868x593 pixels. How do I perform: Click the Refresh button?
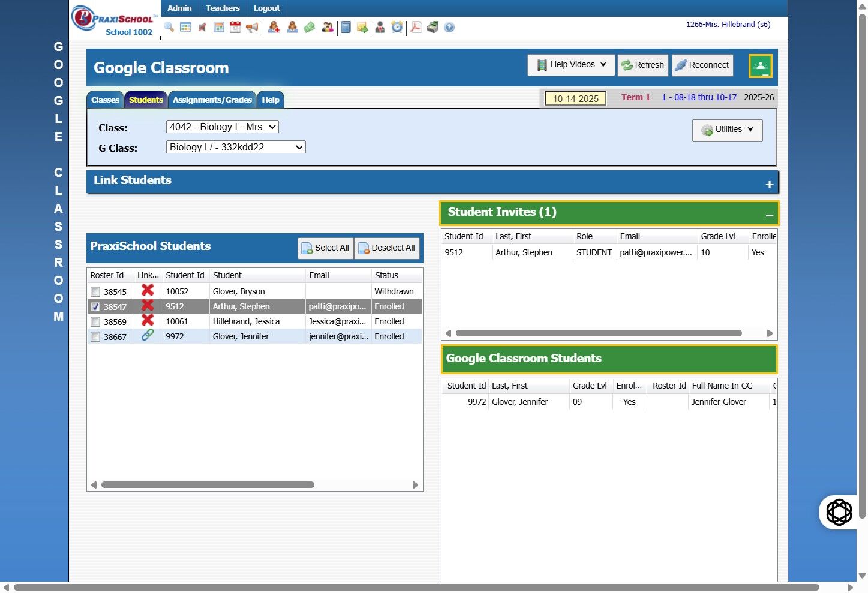pos(642,65)
